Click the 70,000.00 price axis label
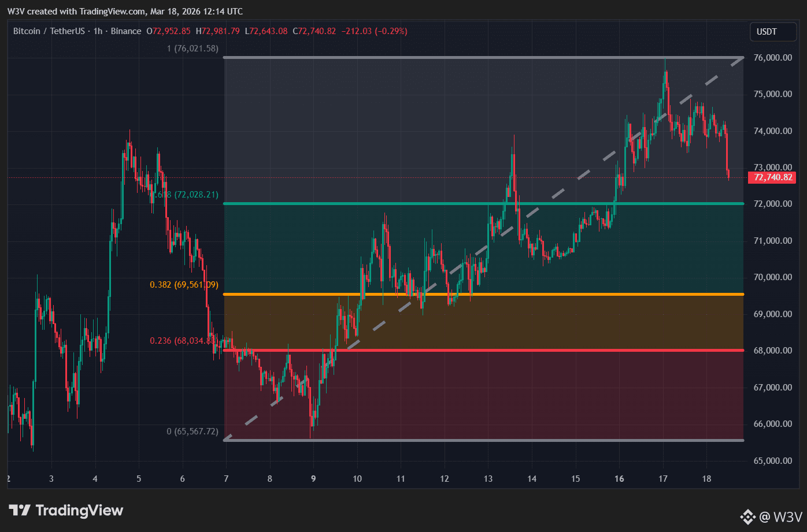Image resolution: width=807 pixels, height=532 pixels. pyautogui.click(x=772, y=277)
